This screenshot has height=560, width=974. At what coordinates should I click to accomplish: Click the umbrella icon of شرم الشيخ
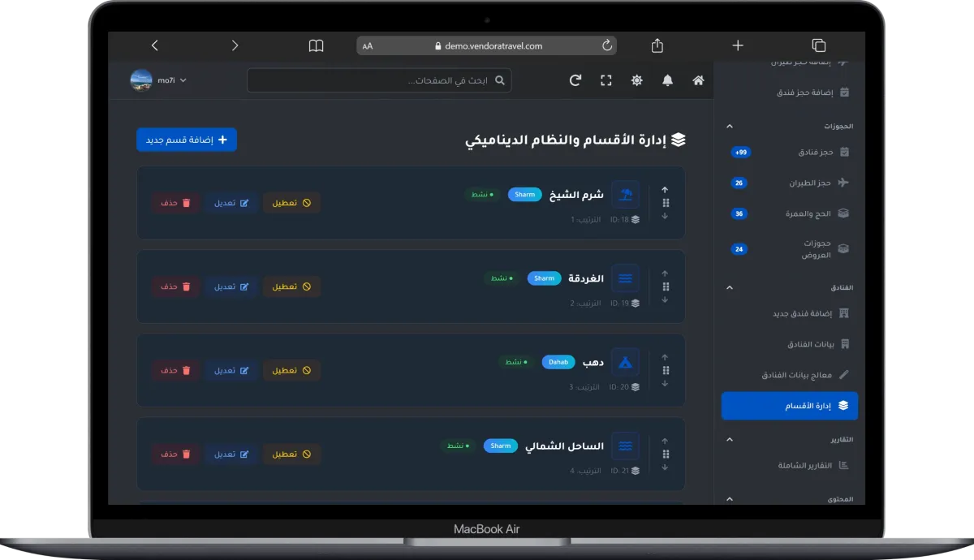[x=626, y=195]
